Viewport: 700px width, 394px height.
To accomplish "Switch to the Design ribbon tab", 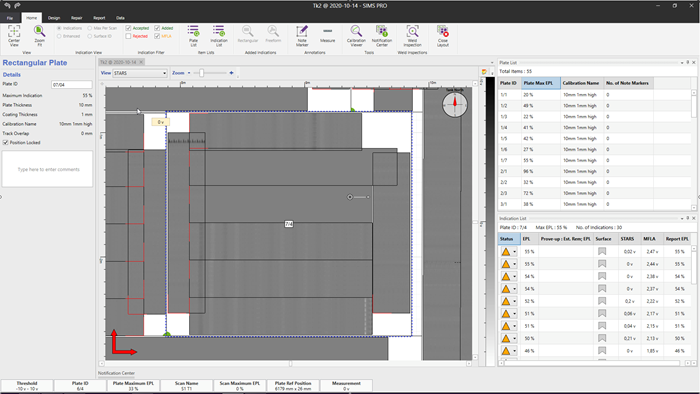I will point(54,18).
